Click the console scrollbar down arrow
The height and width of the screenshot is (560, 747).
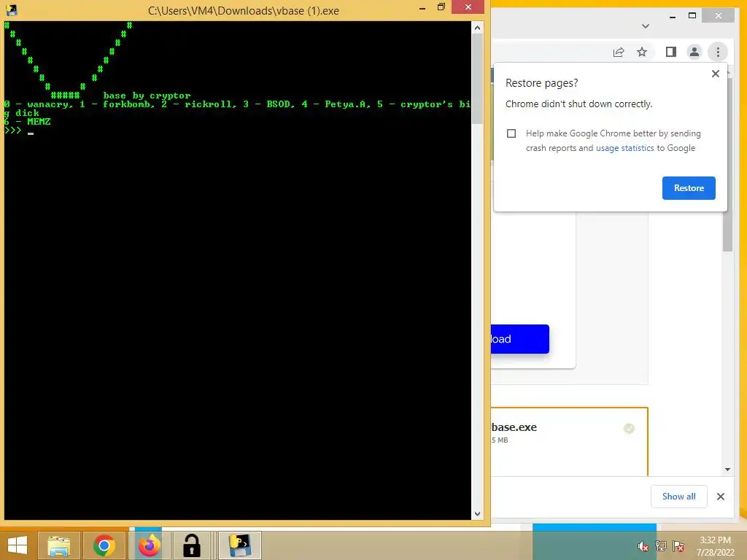click(477, 514)
